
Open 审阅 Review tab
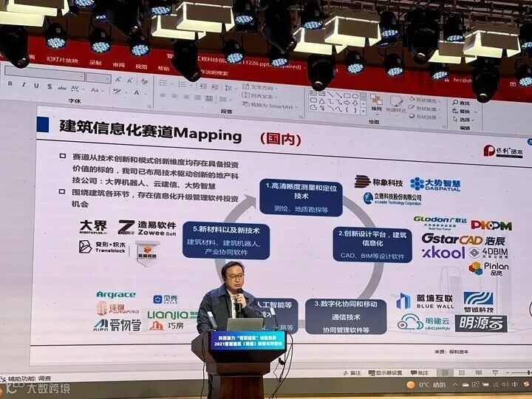[118, 64]
